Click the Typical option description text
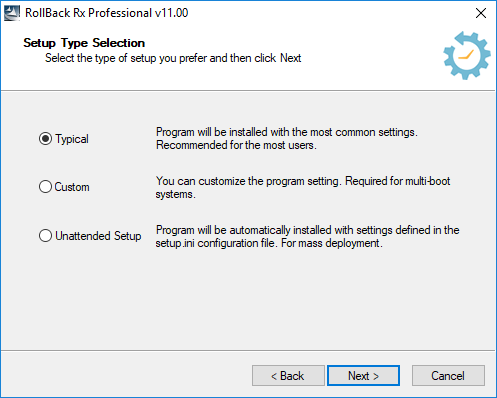 [x=287, y=138]
